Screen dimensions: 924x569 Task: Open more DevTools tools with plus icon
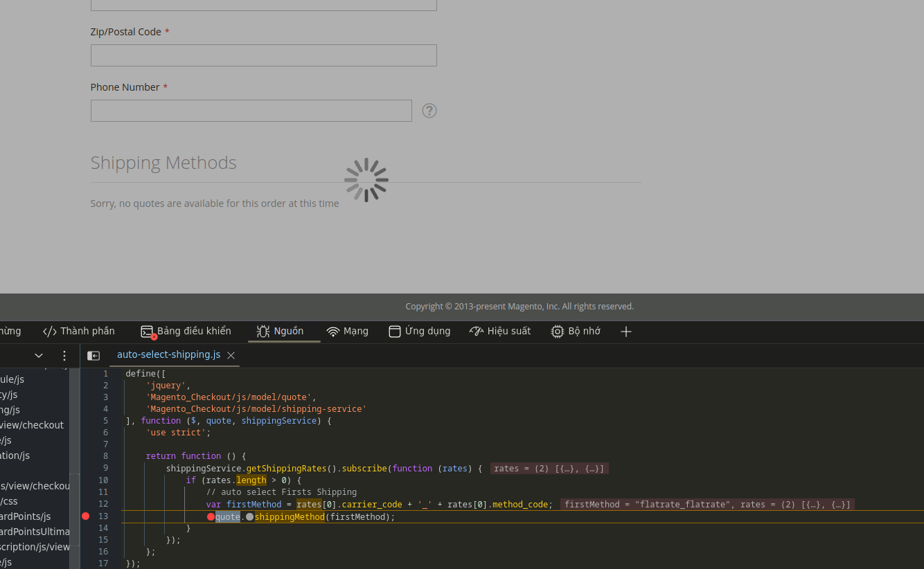626,332
